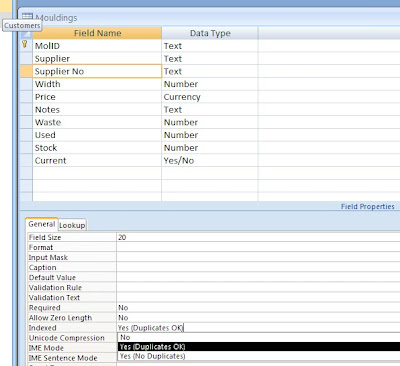Select the Stock field name cell
This screenshot has height=366, width=400.
coord(97,147)
